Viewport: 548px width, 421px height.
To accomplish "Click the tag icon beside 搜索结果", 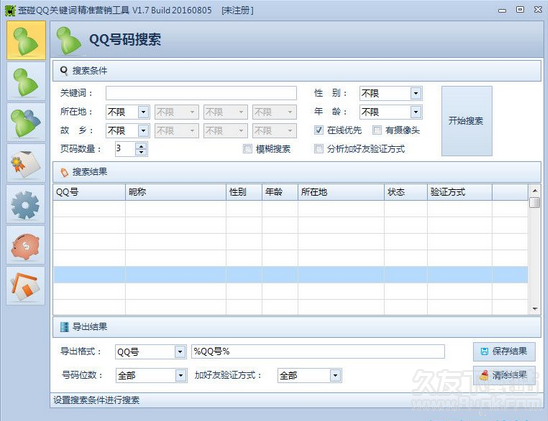I will [x=64, y=172].
